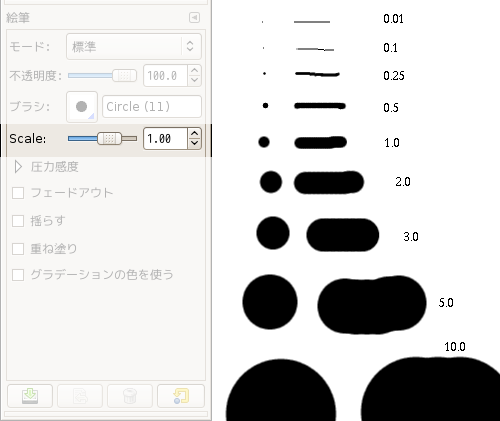The width and height of the screenshot is (500, 421).
Task: Enable the 重ね塗り checkbox
Action: coord(18,249)
